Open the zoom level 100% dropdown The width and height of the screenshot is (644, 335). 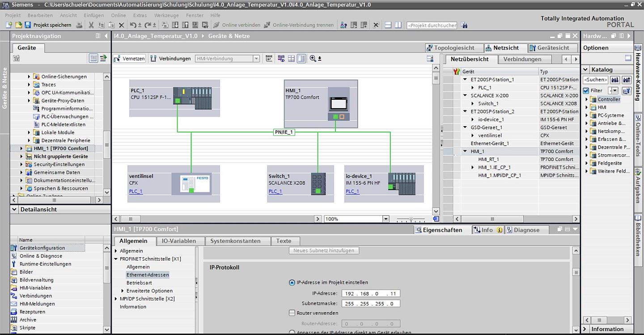click(x=386, y=219)
